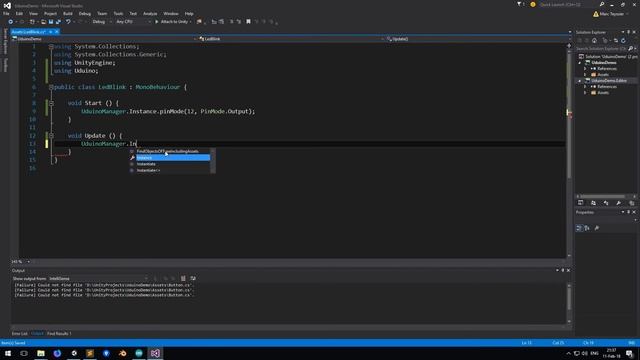Screen dimensions: 640x360
Task: Collapse the Start method code region
Action: 51,103
